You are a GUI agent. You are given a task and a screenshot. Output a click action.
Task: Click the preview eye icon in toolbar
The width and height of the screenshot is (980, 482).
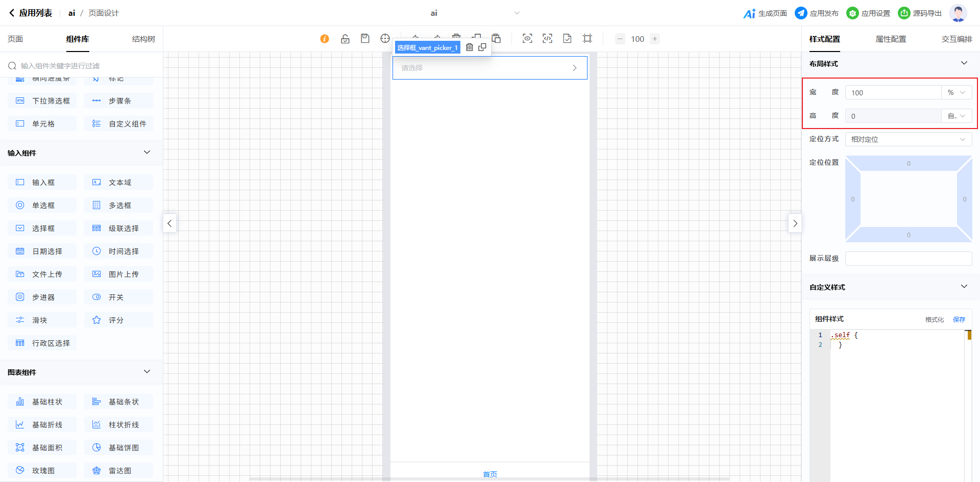527,39
